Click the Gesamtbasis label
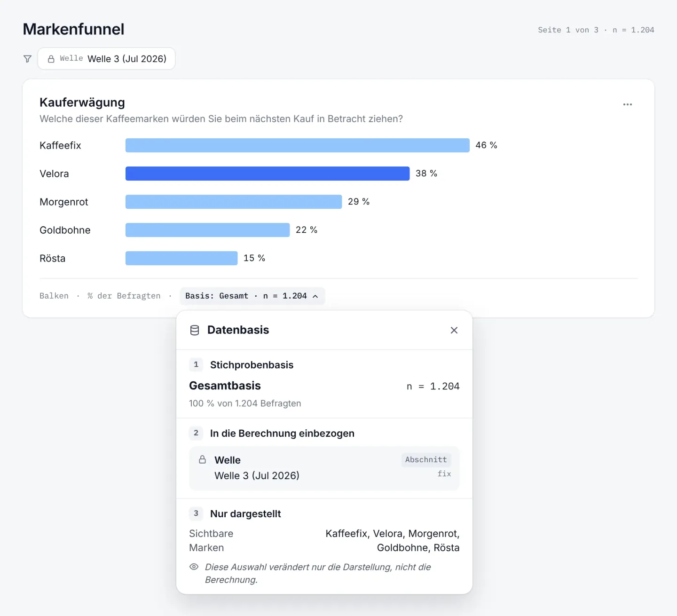The width and height of the screenshot is (677, 616). (225, 386)
